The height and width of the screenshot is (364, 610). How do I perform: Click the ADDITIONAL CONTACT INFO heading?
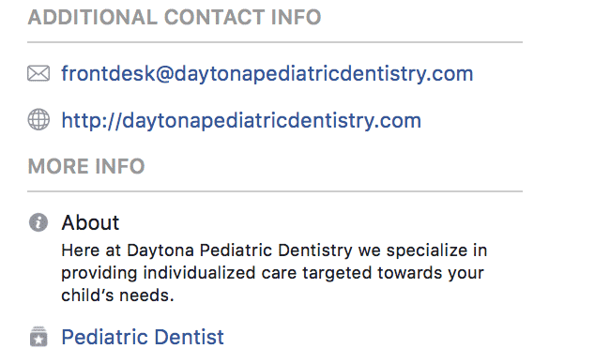175,18
